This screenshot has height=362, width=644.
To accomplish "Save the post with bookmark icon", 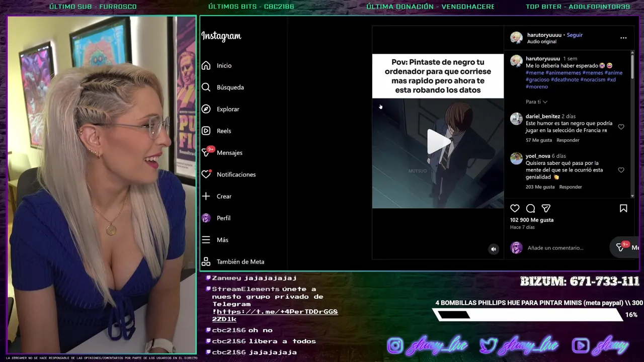I will click(x=623, y=208).
